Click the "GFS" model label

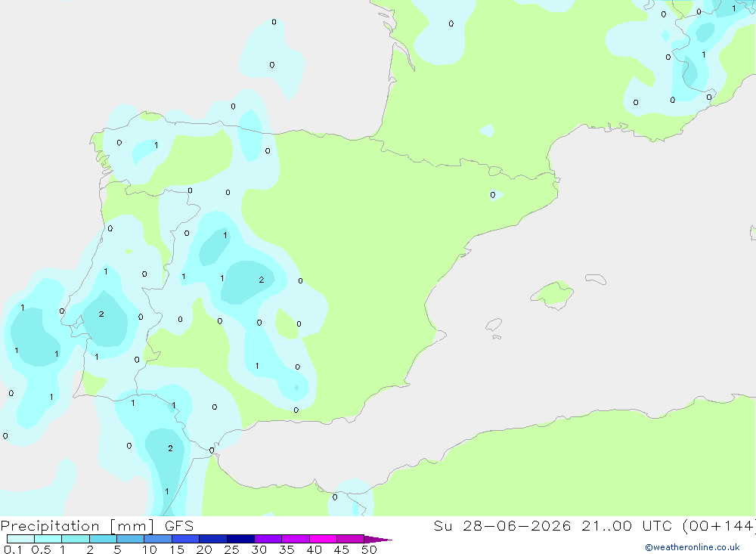(179, 525)
